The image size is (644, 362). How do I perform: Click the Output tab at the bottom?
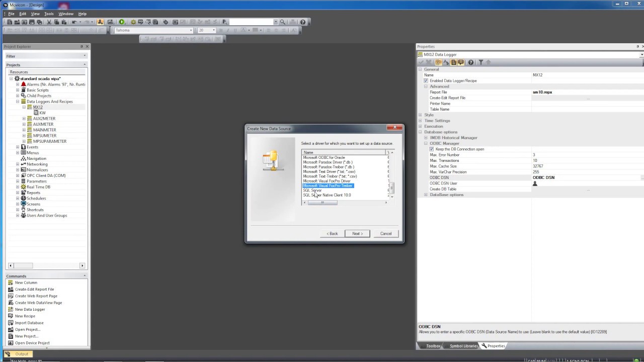[x=18, y=354]
